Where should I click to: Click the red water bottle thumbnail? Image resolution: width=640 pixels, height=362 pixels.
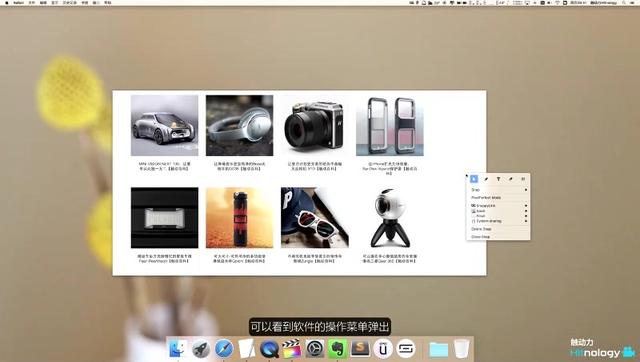[240, 218]
